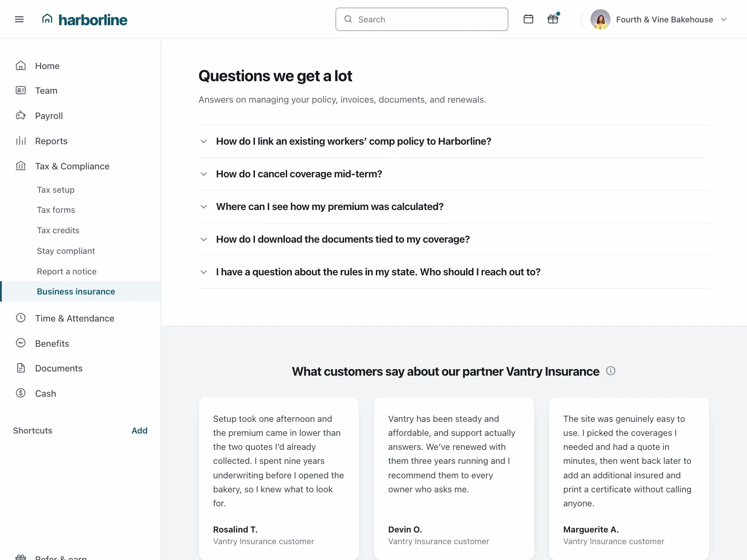Click into the Search field
This screenshot has height=560, width=747.
click(x=422, y=19)
